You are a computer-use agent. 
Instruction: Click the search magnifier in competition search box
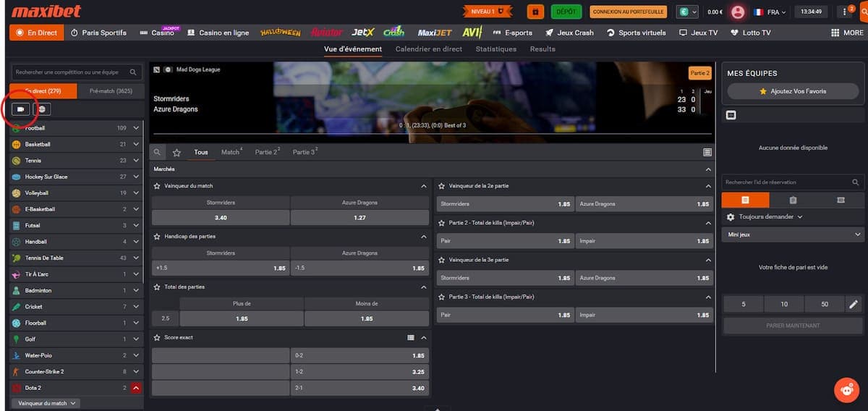(133, 72)
